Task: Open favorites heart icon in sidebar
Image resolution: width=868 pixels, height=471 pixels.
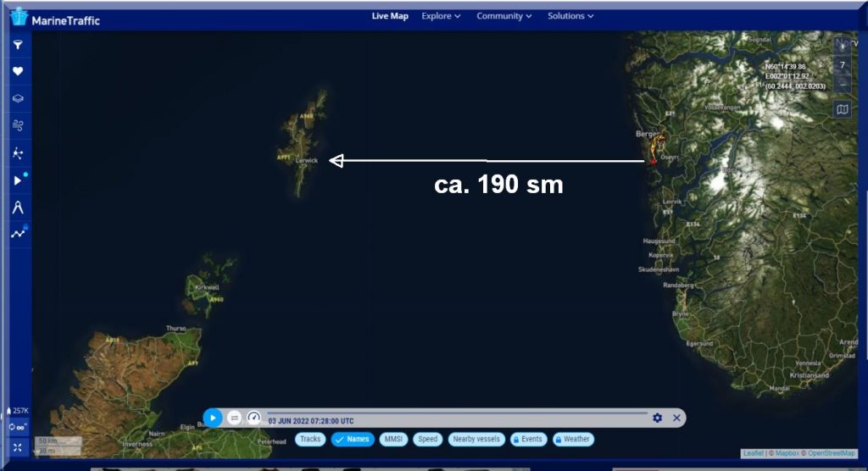Action: click(x=17, y=72)
